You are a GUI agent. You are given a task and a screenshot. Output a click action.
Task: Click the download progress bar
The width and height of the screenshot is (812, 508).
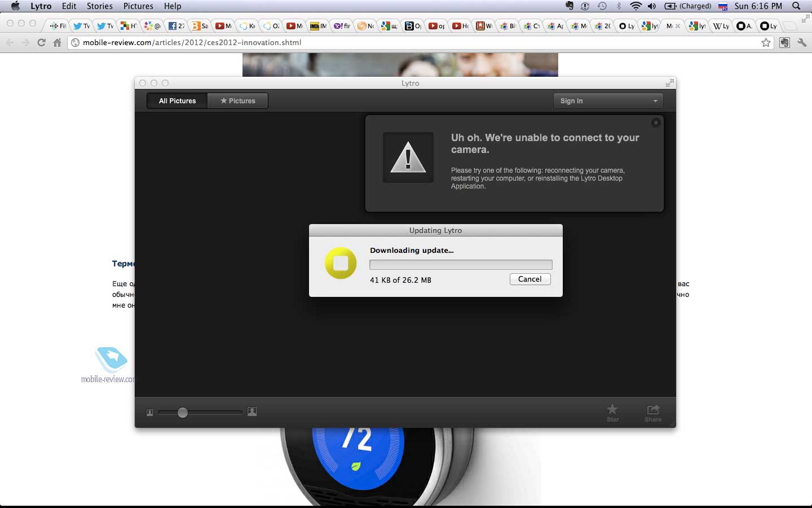(x=461, y=265)
